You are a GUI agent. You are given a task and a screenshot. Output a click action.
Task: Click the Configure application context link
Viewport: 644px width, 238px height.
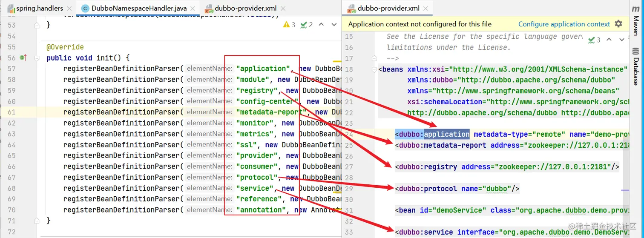pos(564,24)
